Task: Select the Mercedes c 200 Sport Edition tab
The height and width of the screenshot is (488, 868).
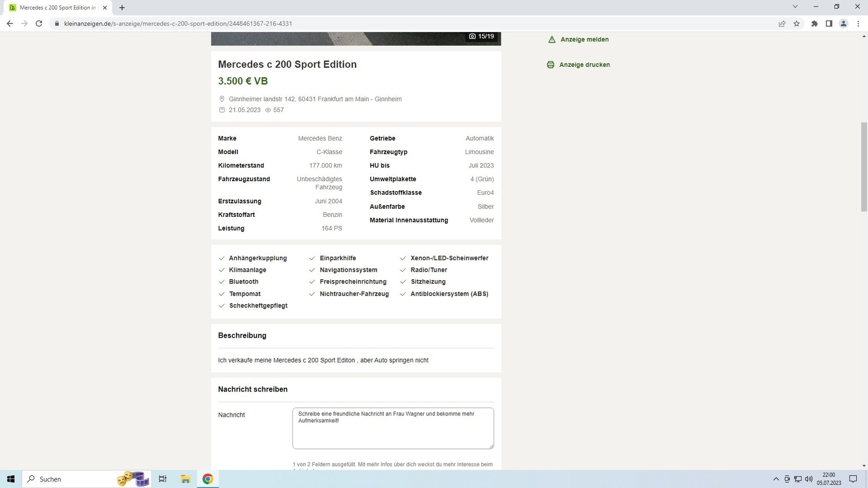Action: click(x=57, y=8)
